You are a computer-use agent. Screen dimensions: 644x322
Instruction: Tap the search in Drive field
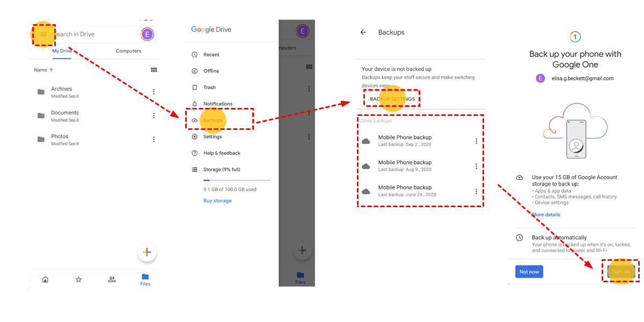tap(93, 34)
